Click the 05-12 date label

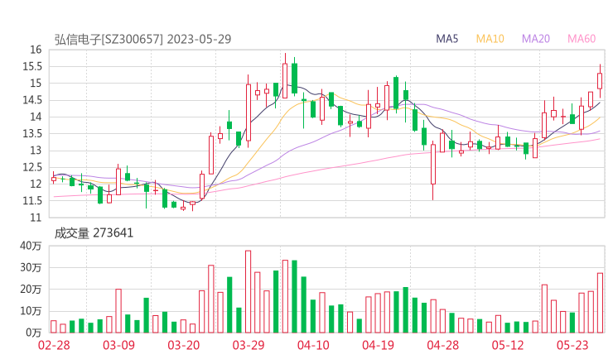(x=508, y=345)
